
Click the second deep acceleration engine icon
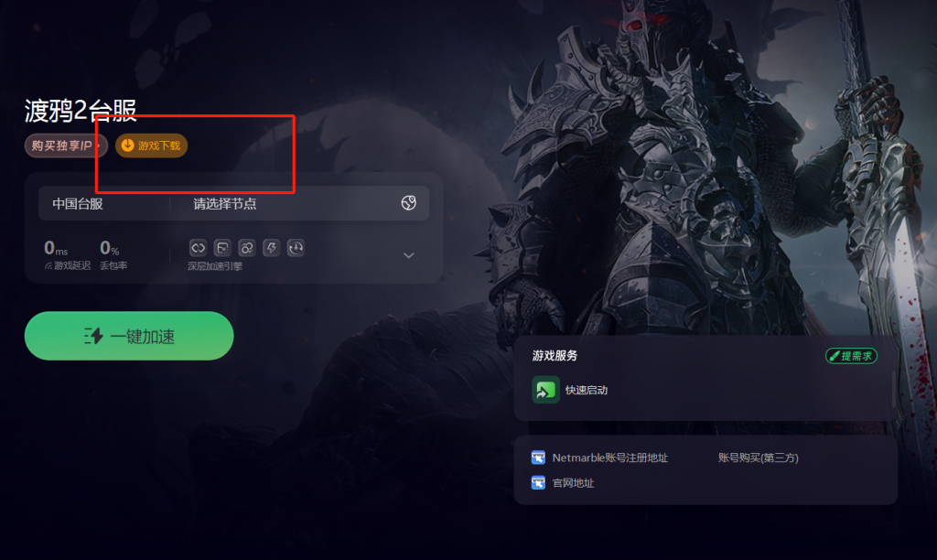[x=222, y=247]
